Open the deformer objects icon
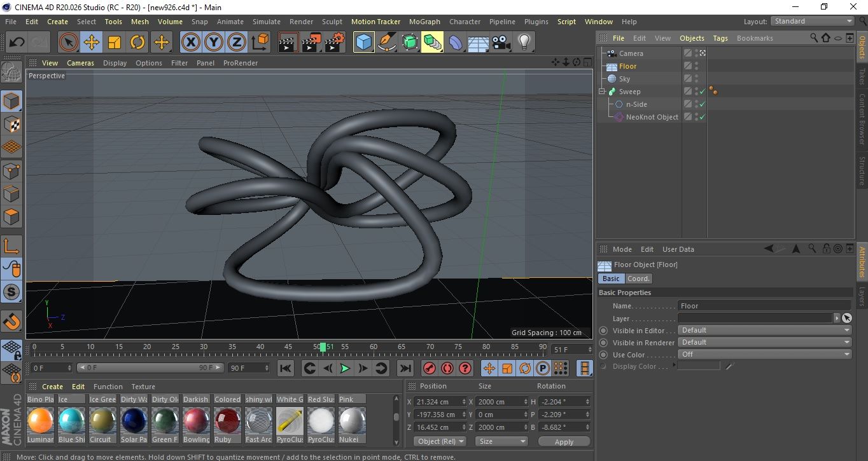This screenshot has width=868, height=461. tap(455, 43)
